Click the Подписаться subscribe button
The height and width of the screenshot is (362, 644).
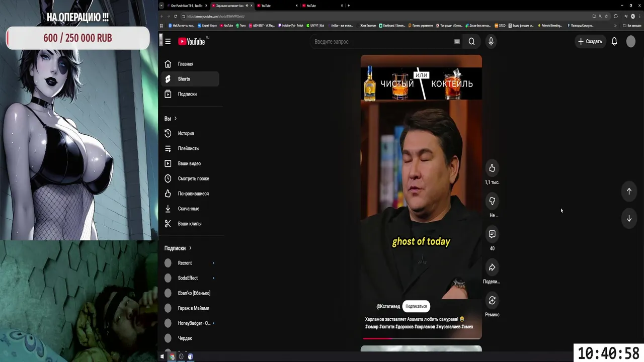point(416,306)
